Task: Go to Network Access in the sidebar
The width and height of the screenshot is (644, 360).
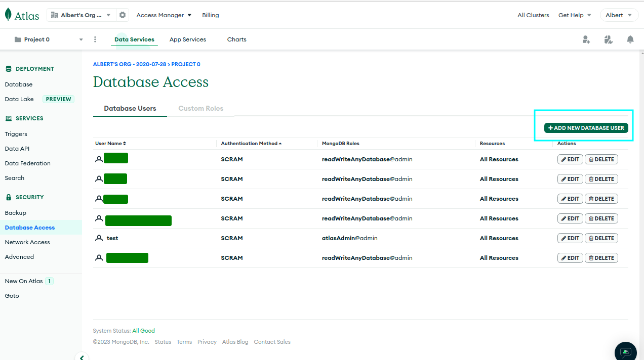Action: (x=27, y=242)
